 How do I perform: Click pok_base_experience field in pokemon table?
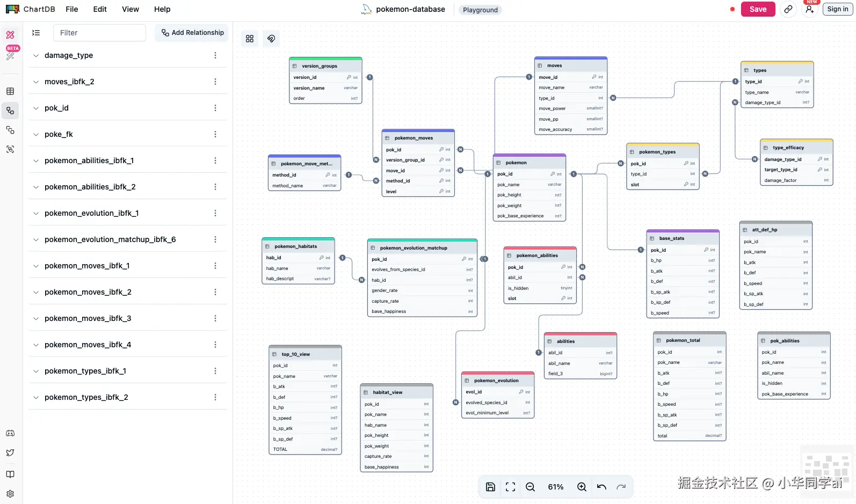[x=529, y=216]
